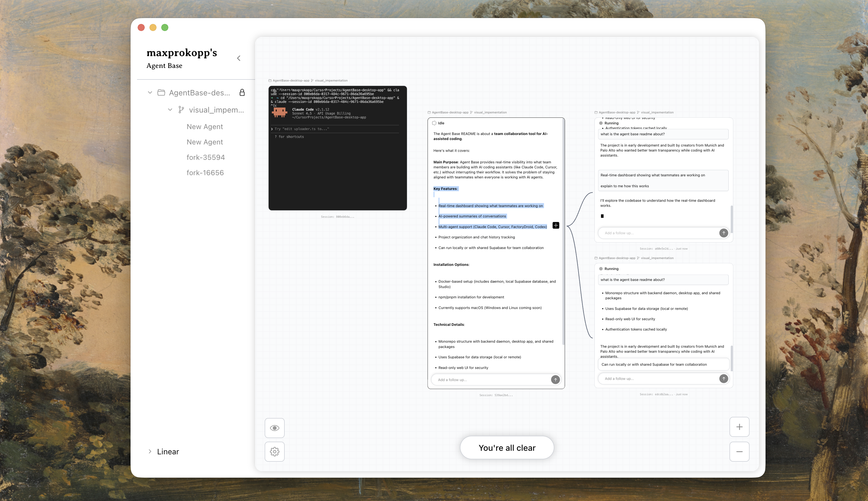This screenshot has width=868, height=501.
Task: Collapse the sidebar with the back chevron
Action: click(238, 58)
